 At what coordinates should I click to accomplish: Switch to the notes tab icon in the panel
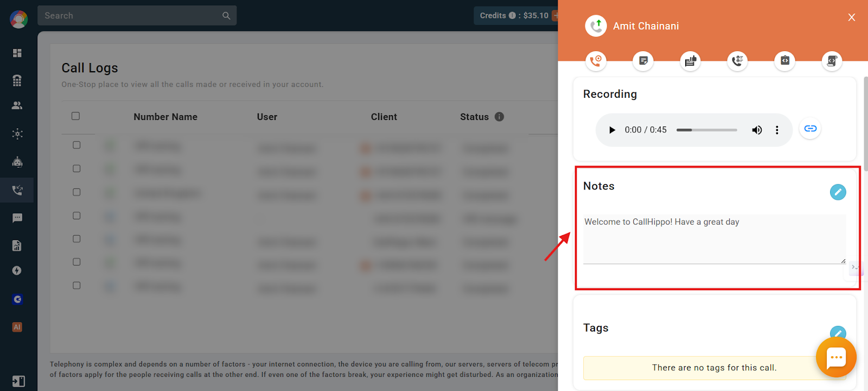click(x=643, y=61)
